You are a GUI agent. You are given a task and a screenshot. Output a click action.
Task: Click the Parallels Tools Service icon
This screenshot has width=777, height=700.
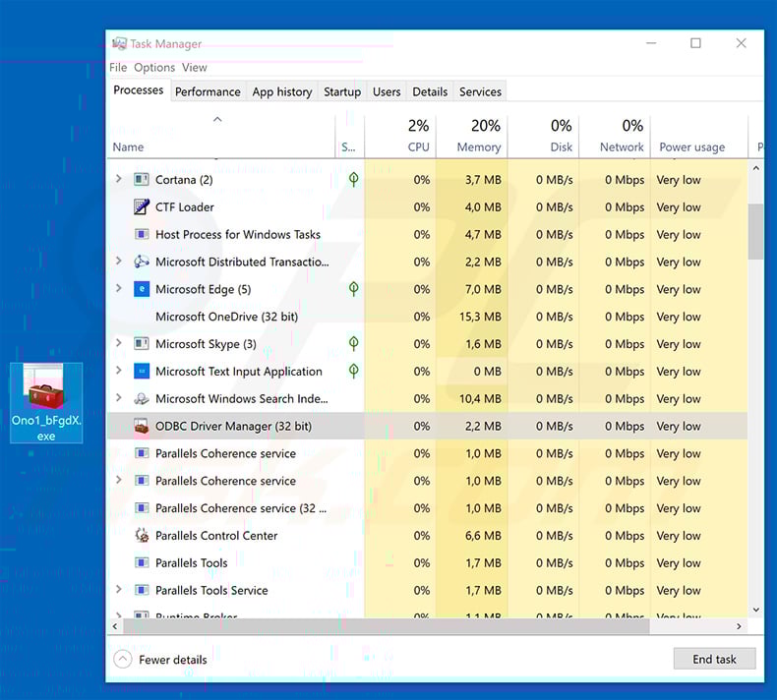[142, 590]
